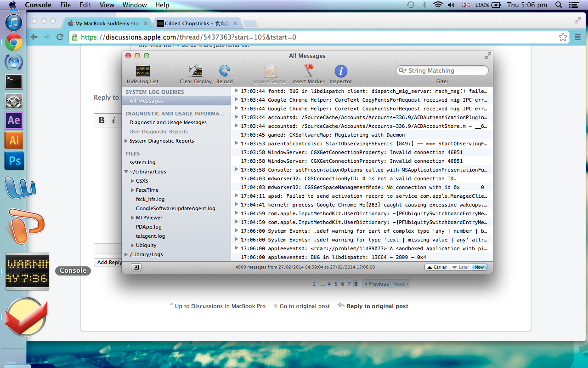Open System Preferences from the Dock

pyautogui.click(x=14, y=101)
